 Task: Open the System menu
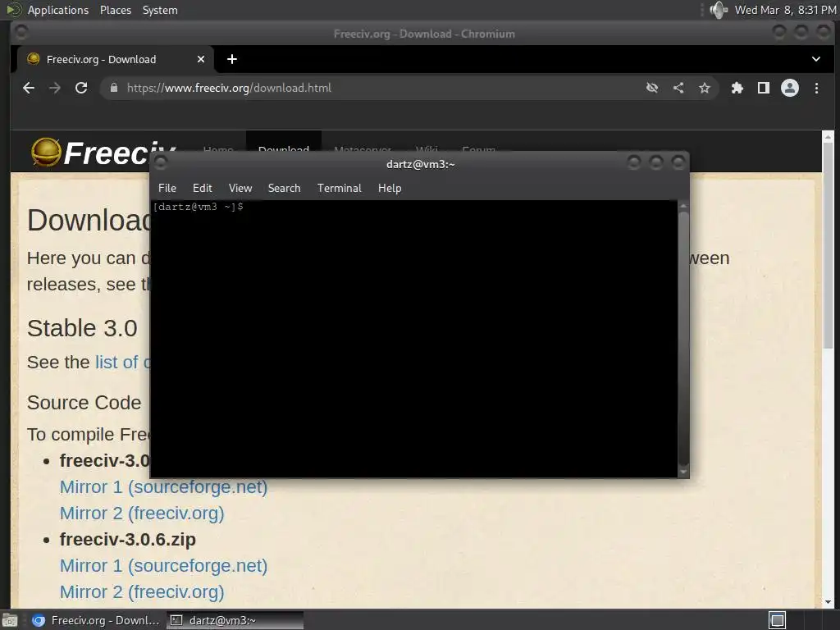pos(160,10)
